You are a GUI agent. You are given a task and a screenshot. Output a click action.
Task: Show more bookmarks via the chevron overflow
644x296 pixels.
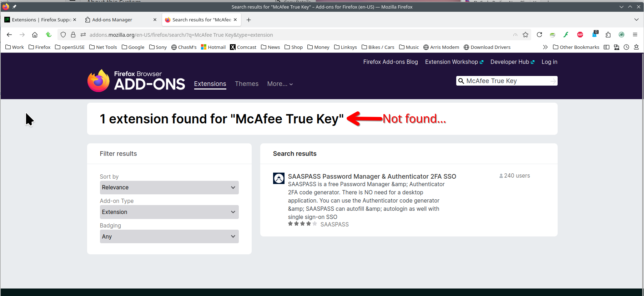pyautogui.click(x=545, y=47)
